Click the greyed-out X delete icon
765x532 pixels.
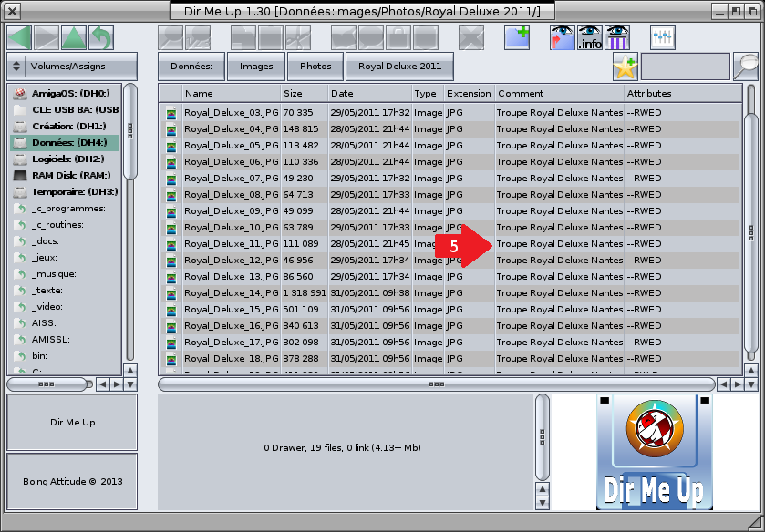coord(471,37)
